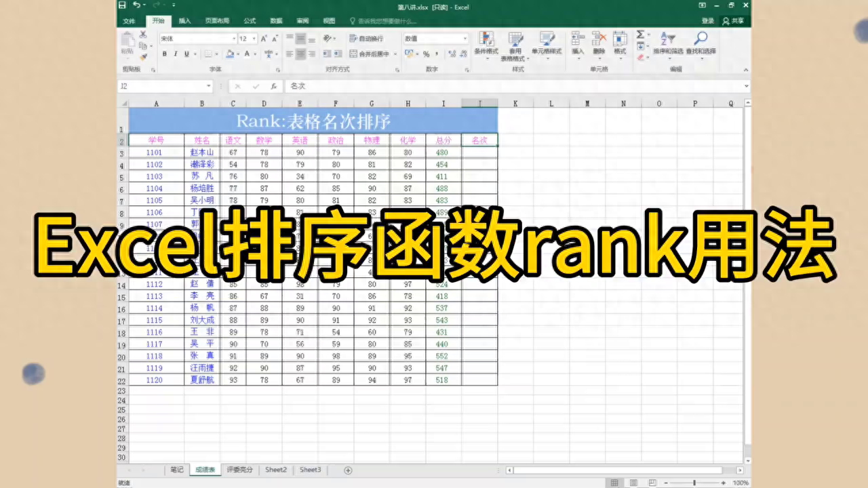Toggle Italic formatting
This screenshot has width=868, height=488.
click(175, 54)
